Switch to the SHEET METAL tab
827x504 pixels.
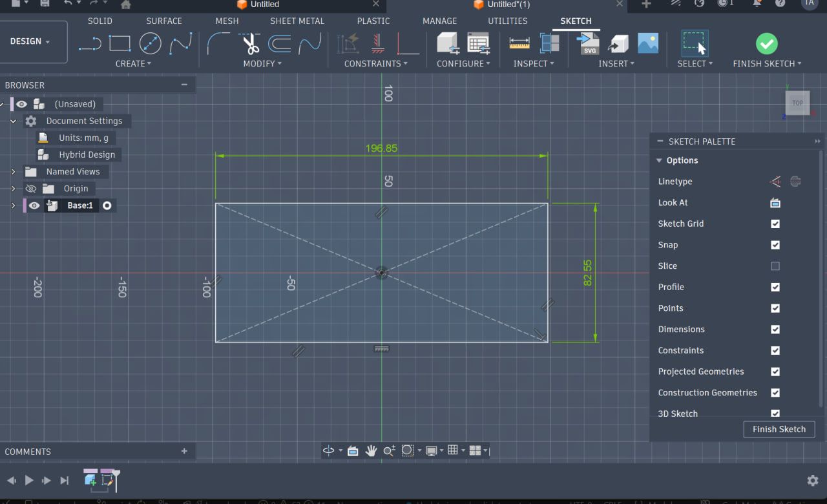[x=297, y=21]
